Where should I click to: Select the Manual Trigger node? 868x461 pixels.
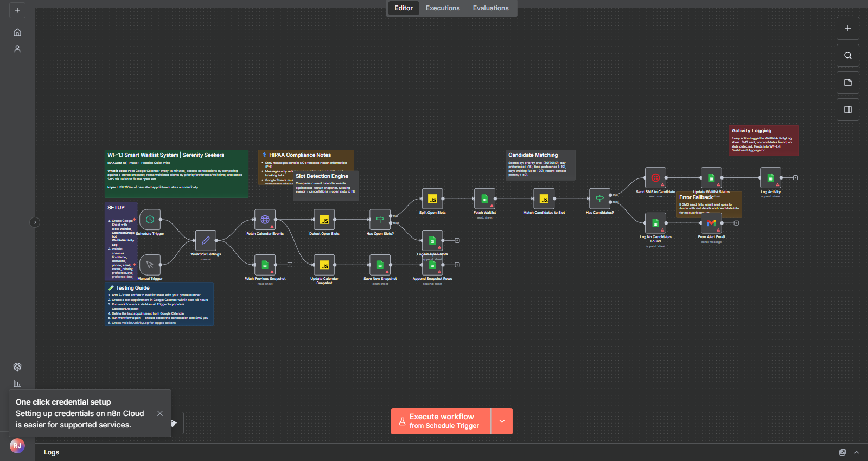[x=150, y=265]
